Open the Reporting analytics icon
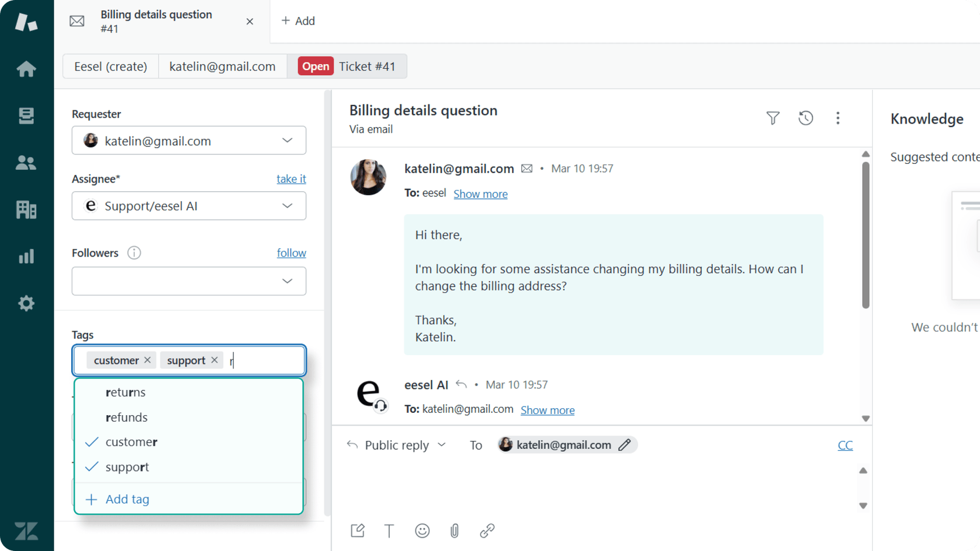The height and width of the screenshot is (551, 980). click(x=26, y=257)
